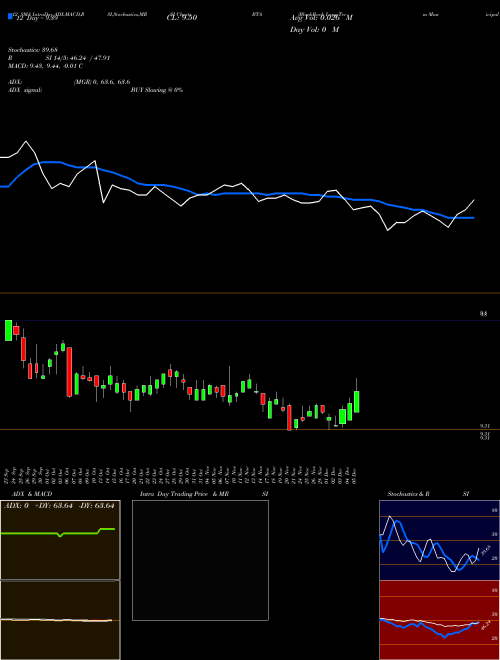Image resolution: width=500 pixels, height=660 pixels.
Task: Click the "Intra Day Trading Price" panel title
Action: click(174, 494)
